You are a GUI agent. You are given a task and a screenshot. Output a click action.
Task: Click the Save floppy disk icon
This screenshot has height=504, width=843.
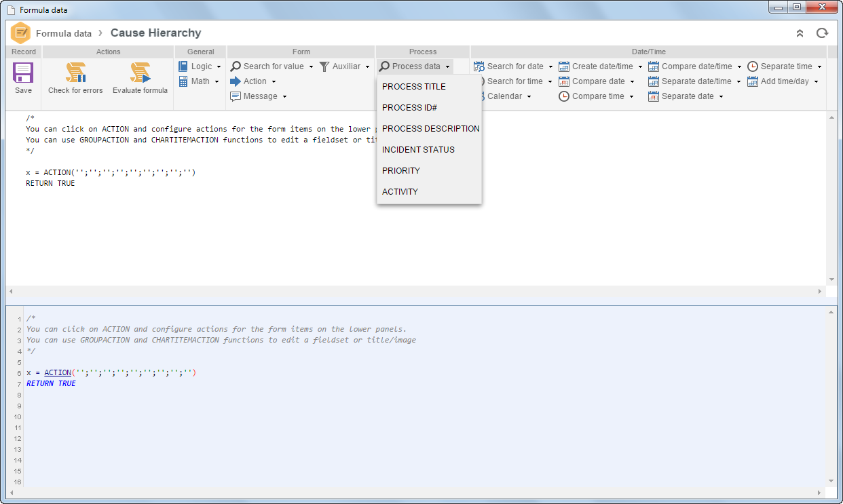point(23,73)
